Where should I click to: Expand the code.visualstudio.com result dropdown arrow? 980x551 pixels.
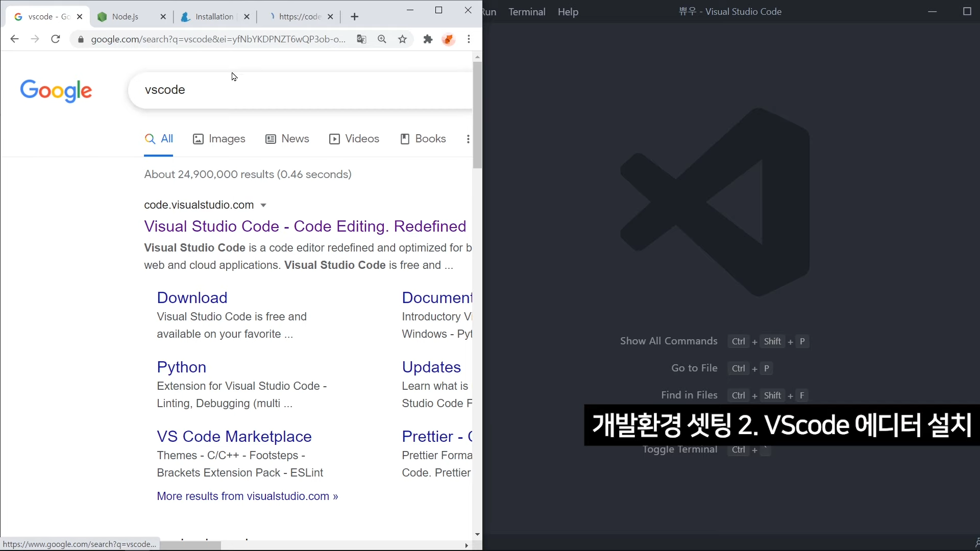(x=263, y=205)
